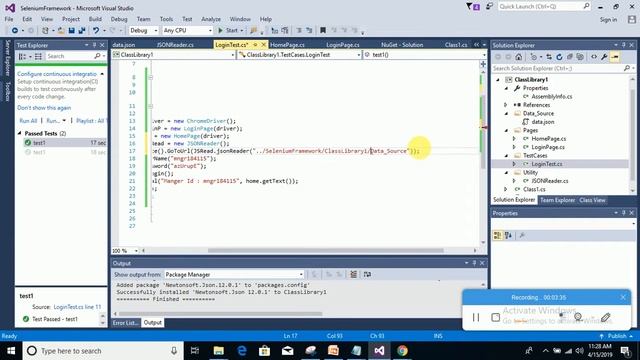Switch to the HomePage.cs tab

click(x=287, y=45)
